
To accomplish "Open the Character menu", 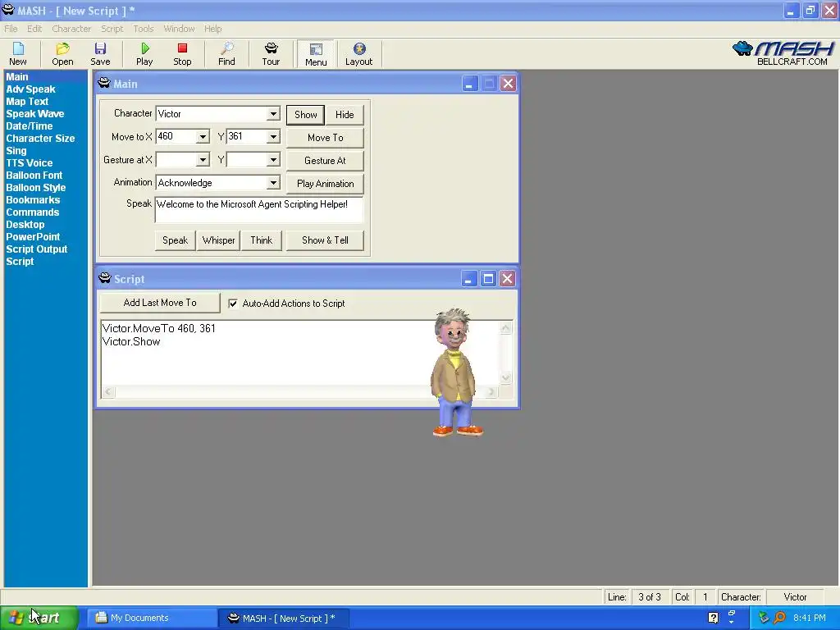I will click(x=71, y=29).
